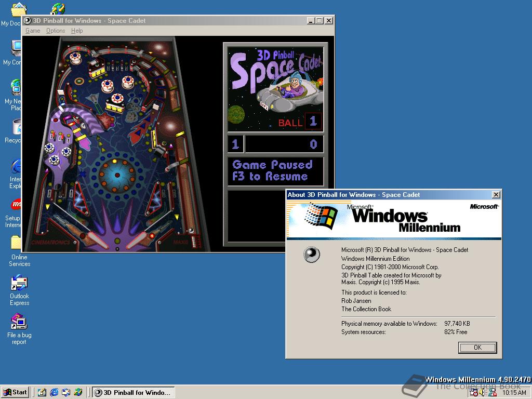The height and width of the screenshot is (399, 532).
Task: Click the pinball ball icon in About dialog
Action: click(312, 255)
